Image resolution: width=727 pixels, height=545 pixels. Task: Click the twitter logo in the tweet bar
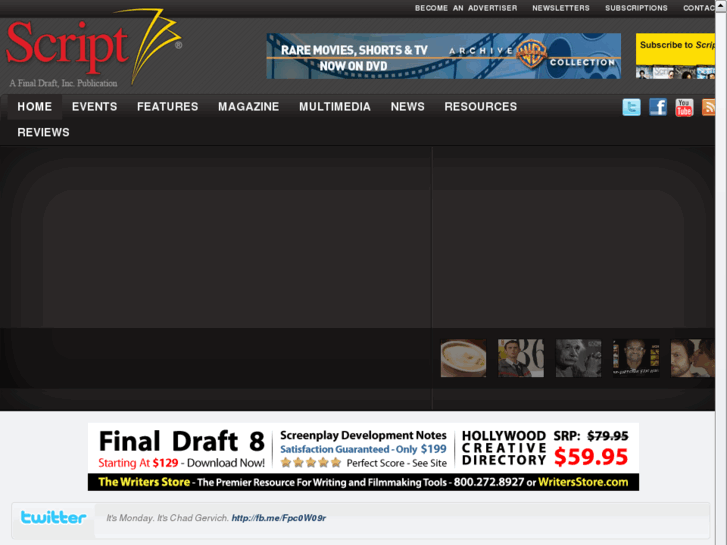coord(53,517)
